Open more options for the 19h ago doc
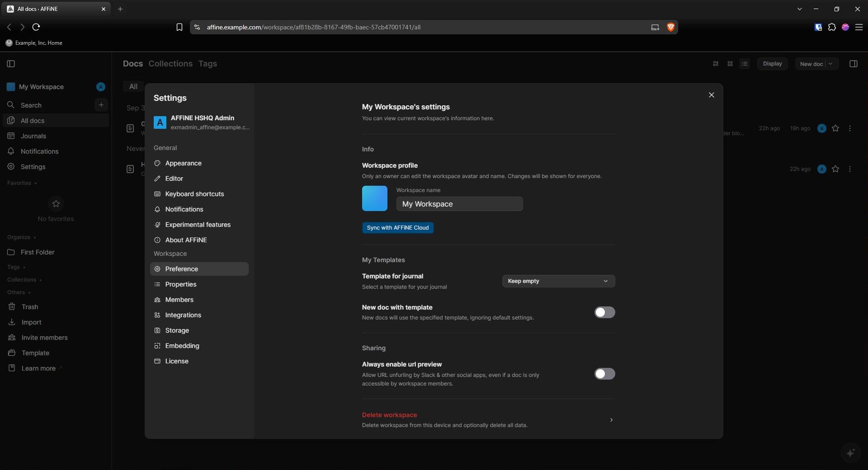868x470 pixels. pyautogui.click(x=850, y=128)
